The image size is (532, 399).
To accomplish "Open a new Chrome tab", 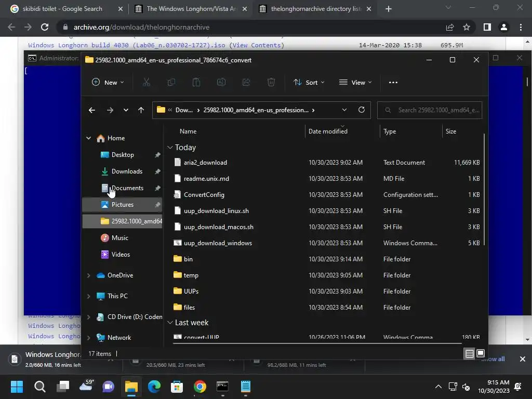I will coord(389,9).
